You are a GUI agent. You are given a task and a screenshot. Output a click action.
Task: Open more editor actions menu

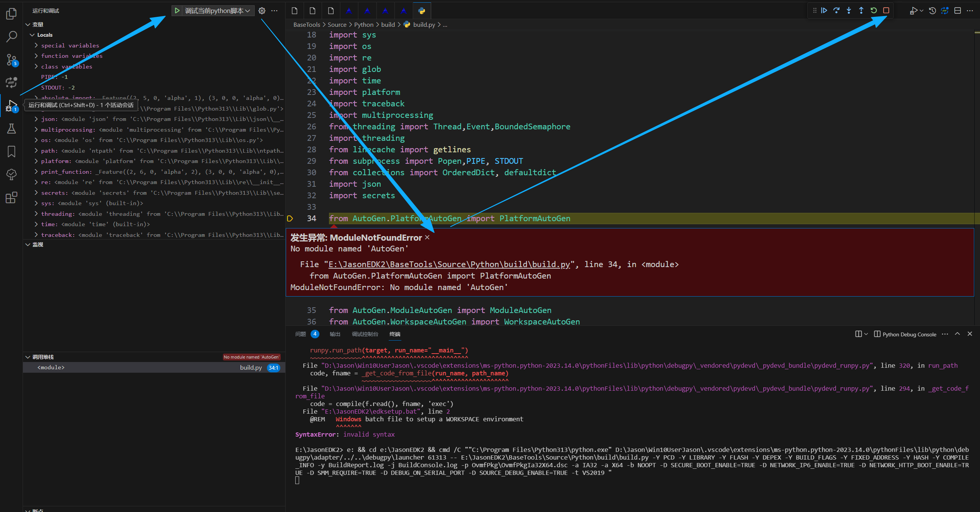[x=970, y=11]
